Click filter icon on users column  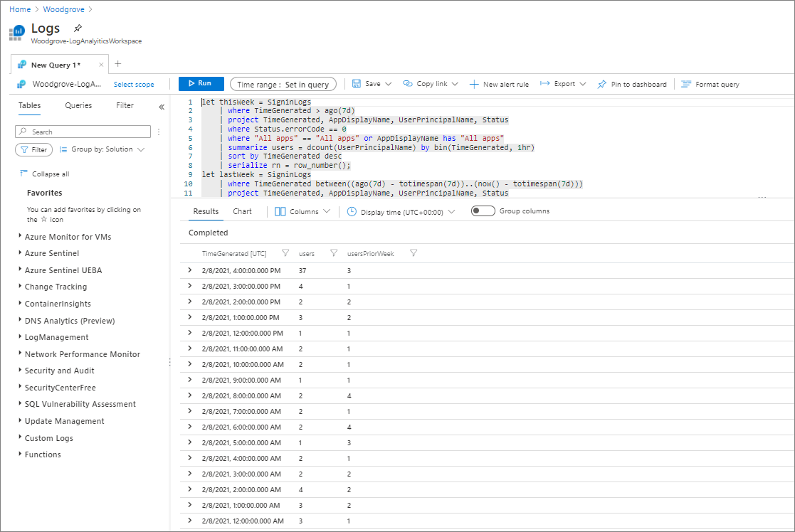[x=334, y=252]
